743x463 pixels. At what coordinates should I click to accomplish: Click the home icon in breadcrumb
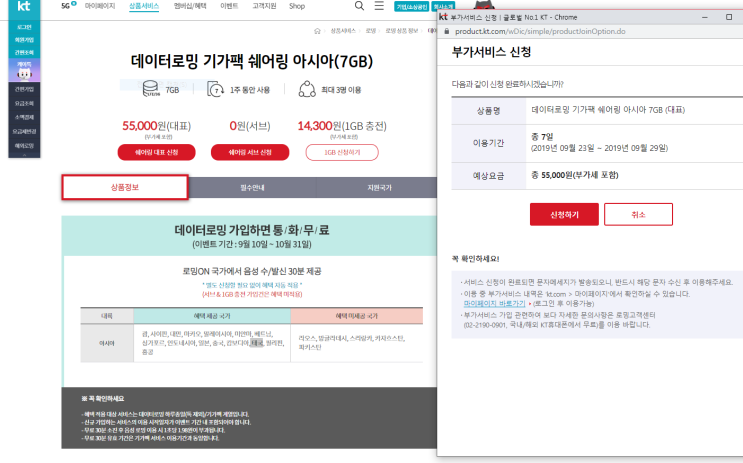[317, 31]
